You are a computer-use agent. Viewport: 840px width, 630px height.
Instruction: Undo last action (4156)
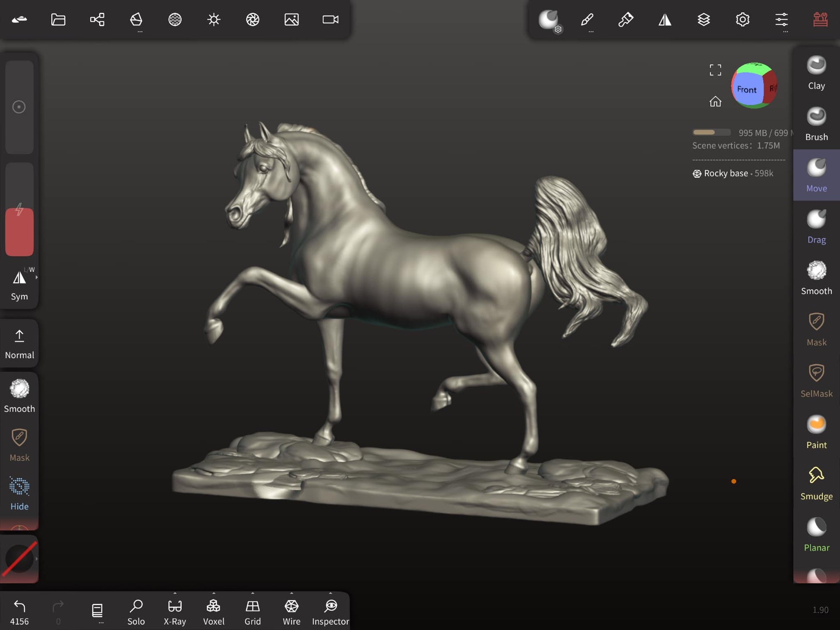19,611
